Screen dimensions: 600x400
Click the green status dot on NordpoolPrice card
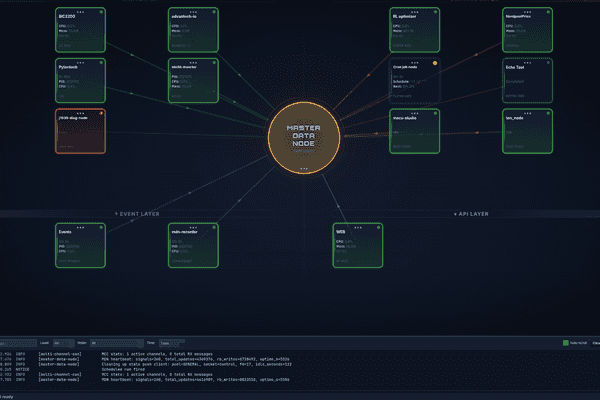548,12
